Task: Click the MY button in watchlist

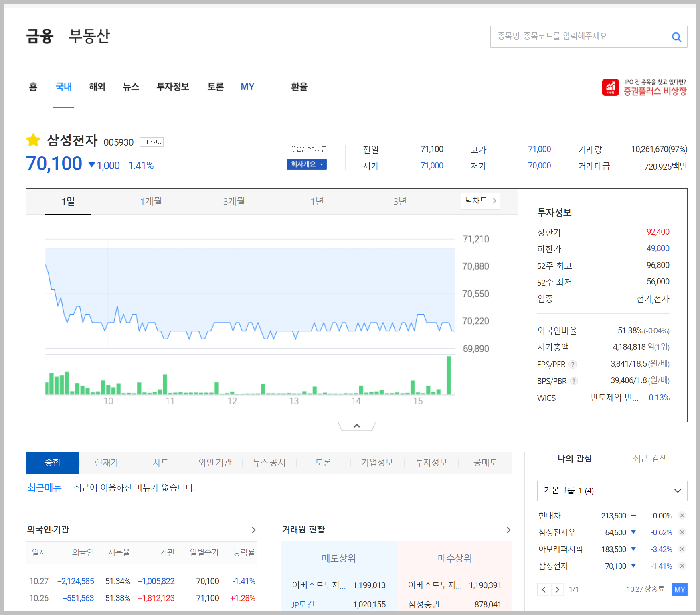Action: [x=680, y=589]
